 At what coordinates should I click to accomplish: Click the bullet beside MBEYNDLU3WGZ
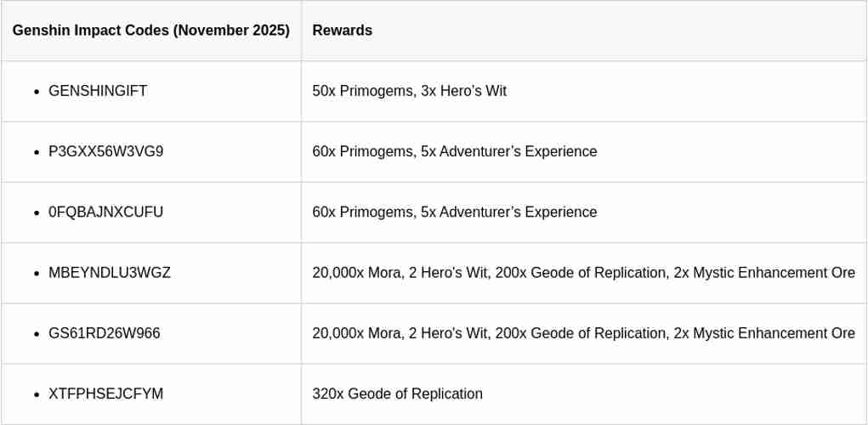[37, 274]
